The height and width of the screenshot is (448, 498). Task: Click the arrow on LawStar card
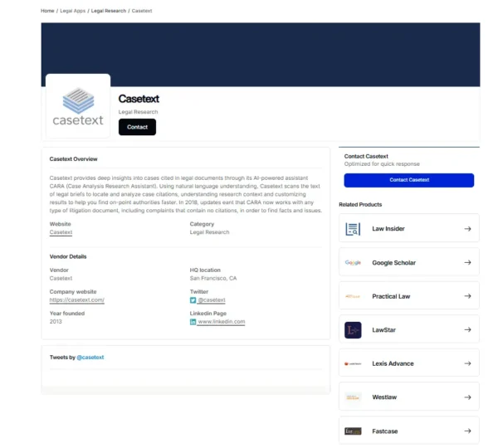click(x=467, y=329)
